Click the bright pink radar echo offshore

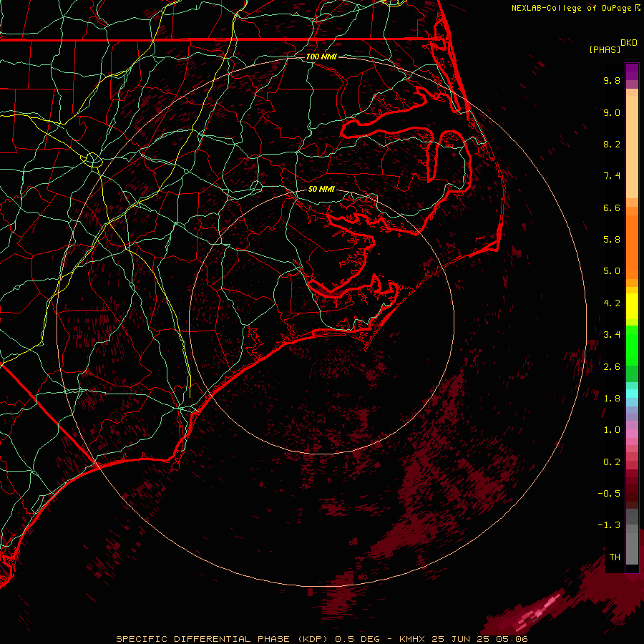[x=539, y=612]
